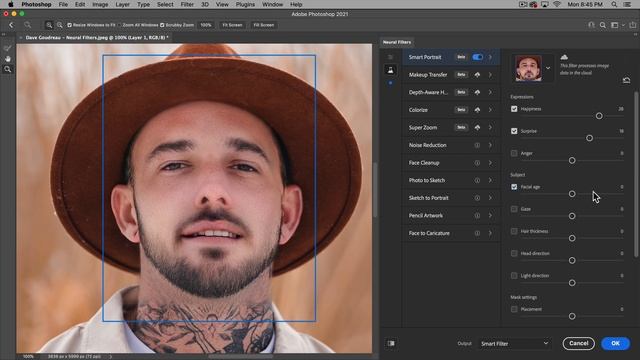Uncheck the Happiness checkbox
Screen dimensions: 640x360
pyautogui.click(x=514, y=109)
